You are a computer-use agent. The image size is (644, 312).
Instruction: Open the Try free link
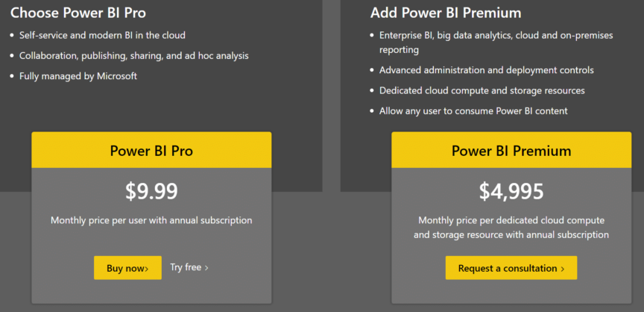coord(189,268)
